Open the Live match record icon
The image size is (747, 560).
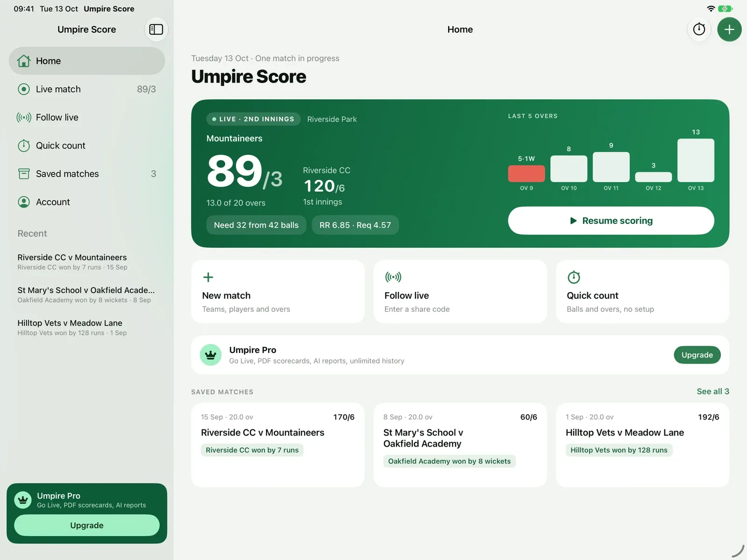coord(24,89)
